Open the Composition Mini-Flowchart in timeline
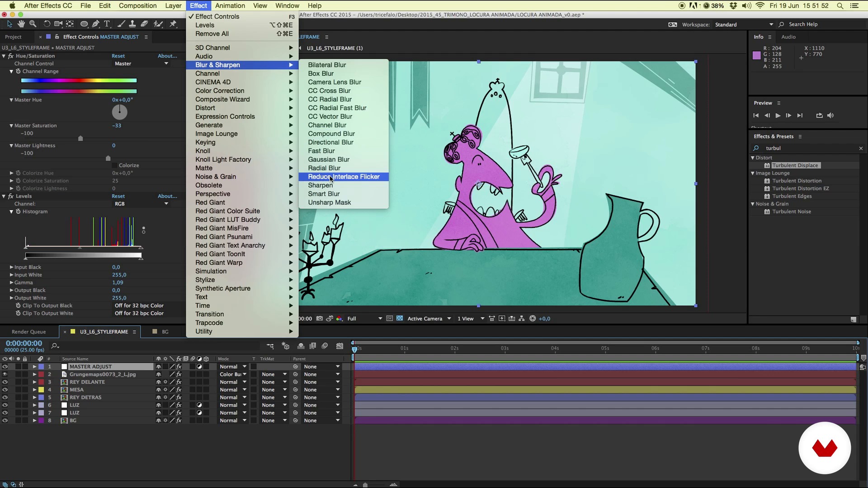 270,346
